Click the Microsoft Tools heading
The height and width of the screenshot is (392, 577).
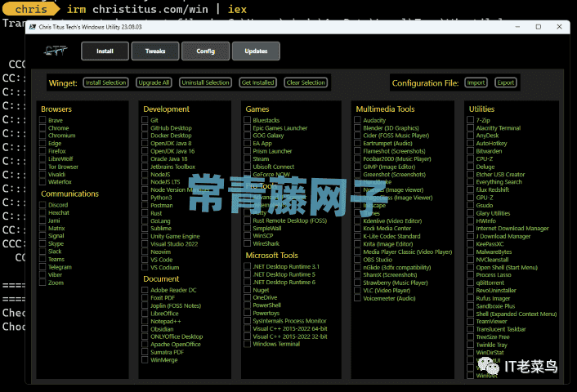[272, 255]
